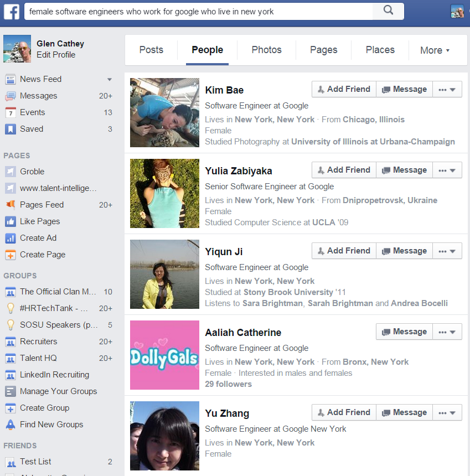Click the Facebook logo icon
Screen dimensions: 470x476
pos(12,12)
